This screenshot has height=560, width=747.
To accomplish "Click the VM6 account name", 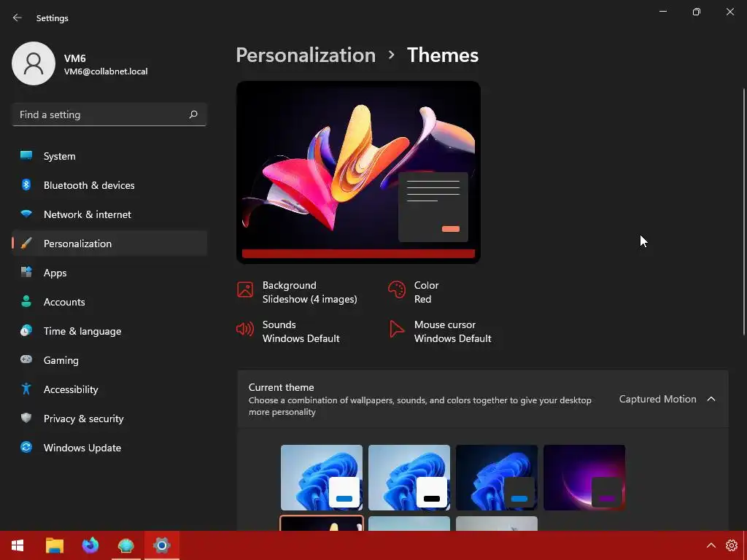I will coord(75,58).
